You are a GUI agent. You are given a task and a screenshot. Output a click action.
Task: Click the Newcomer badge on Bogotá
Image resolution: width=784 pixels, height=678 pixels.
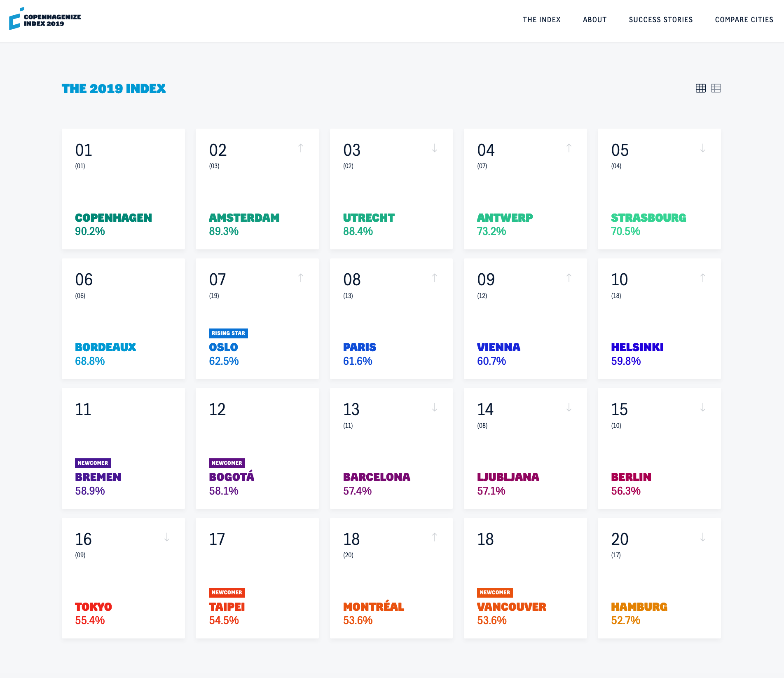(227, 463)
